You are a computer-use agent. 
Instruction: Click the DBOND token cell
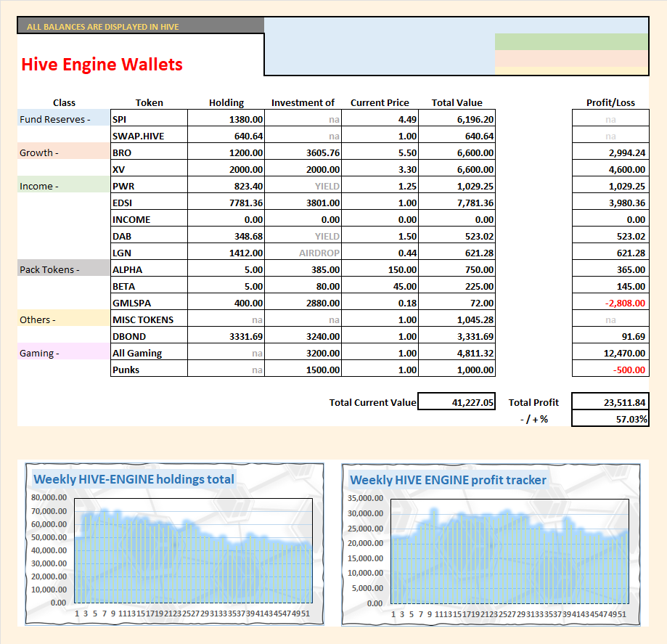coord(149,335)
